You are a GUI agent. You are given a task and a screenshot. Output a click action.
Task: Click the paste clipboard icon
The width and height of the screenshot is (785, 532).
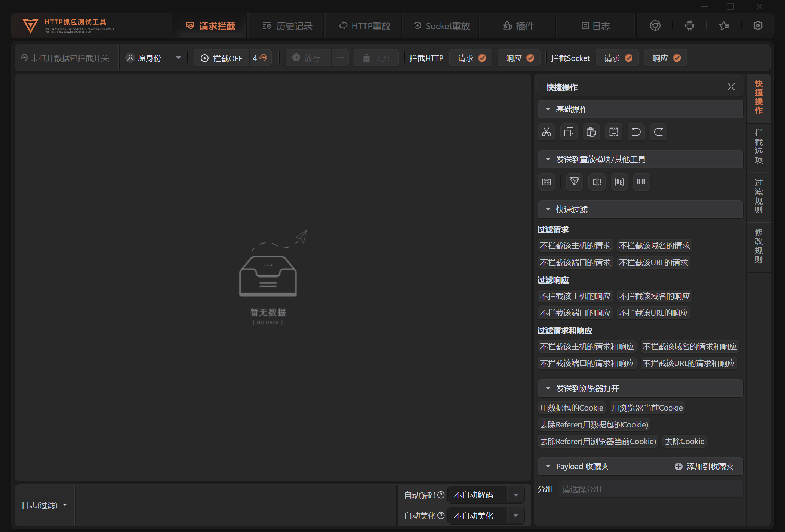[x=591, y=132]
